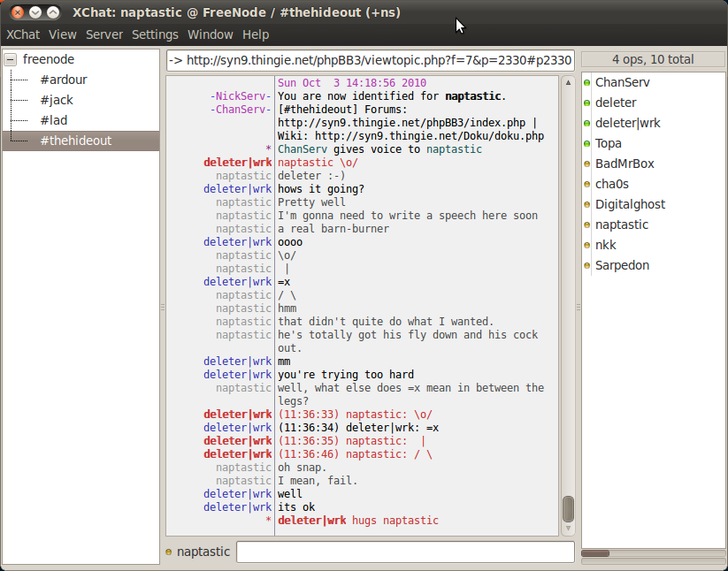Image resolution: width=728 pixels, height=571 pixels.
Task: Click the voice dot beside BadMrBox
Action: [x=587, y=164]
